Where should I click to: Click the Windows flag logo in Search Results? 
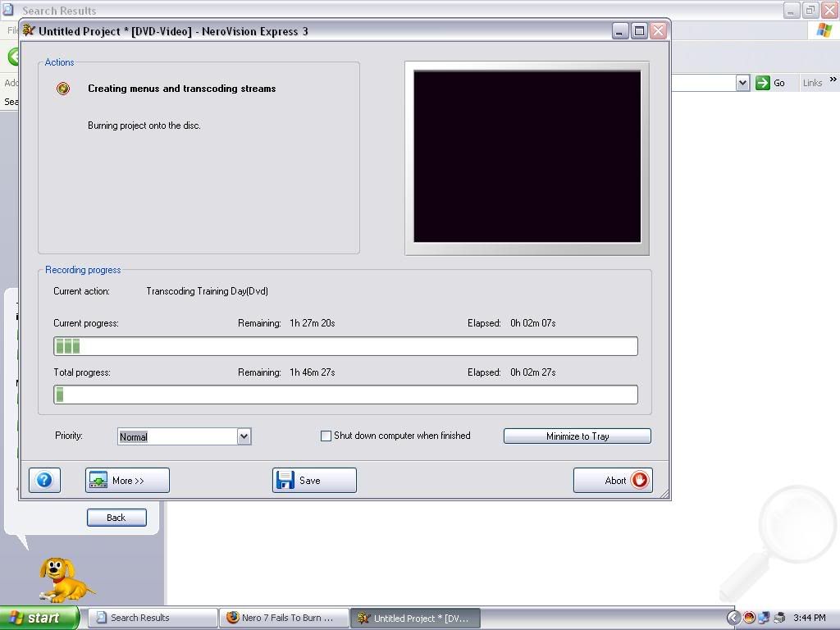pos(824,30)
